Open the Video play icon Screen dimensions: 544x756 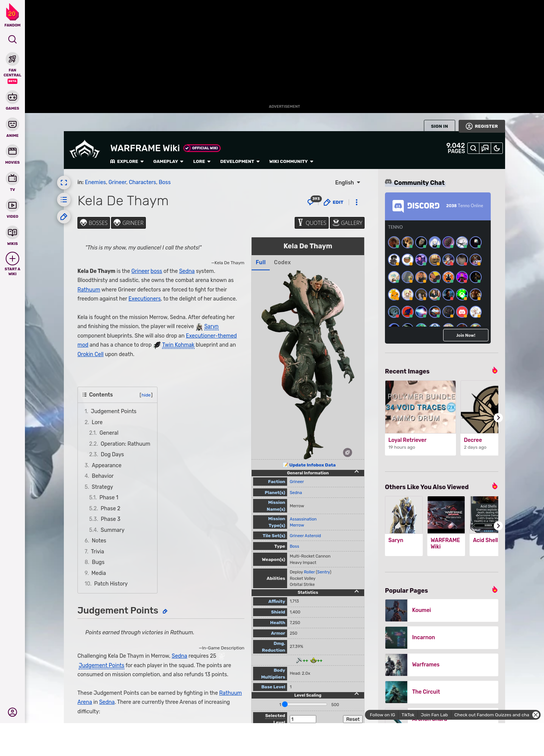coord(12,205)
